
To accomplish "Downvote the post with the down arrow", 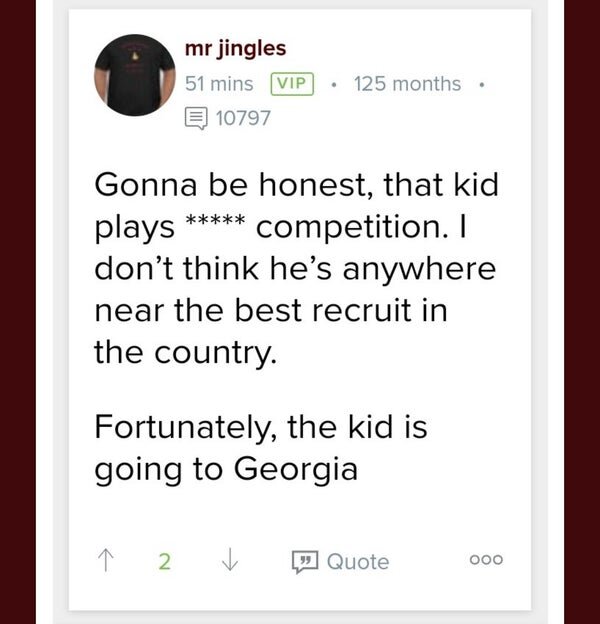I will point(230,561).
